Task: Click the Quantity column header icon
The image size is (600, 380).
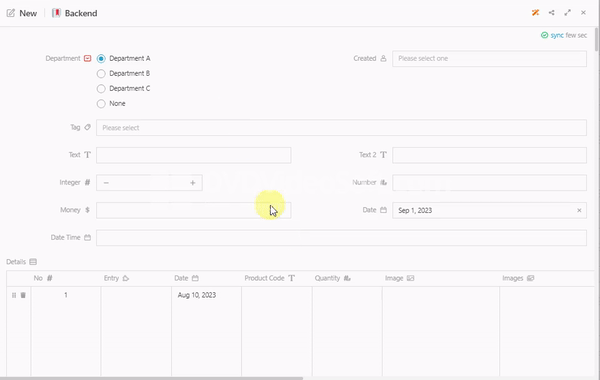Action: (347, 278)
